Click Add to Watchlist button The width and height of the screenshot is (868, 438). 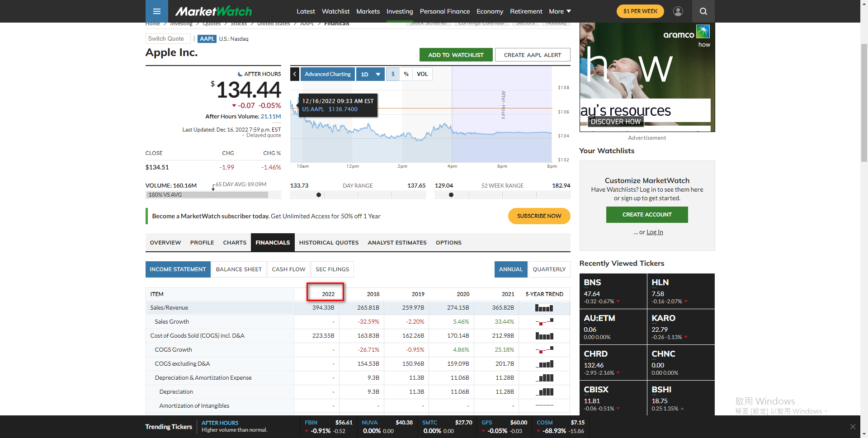(x=456, y=55)
